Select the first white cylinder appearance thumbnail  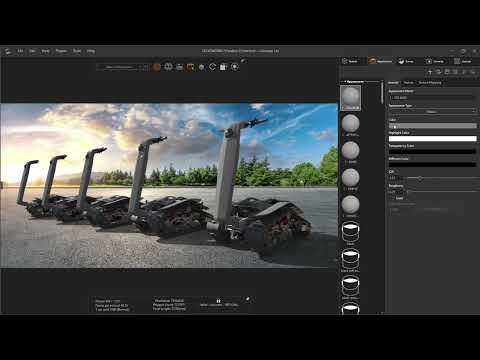tap(350, 233)
